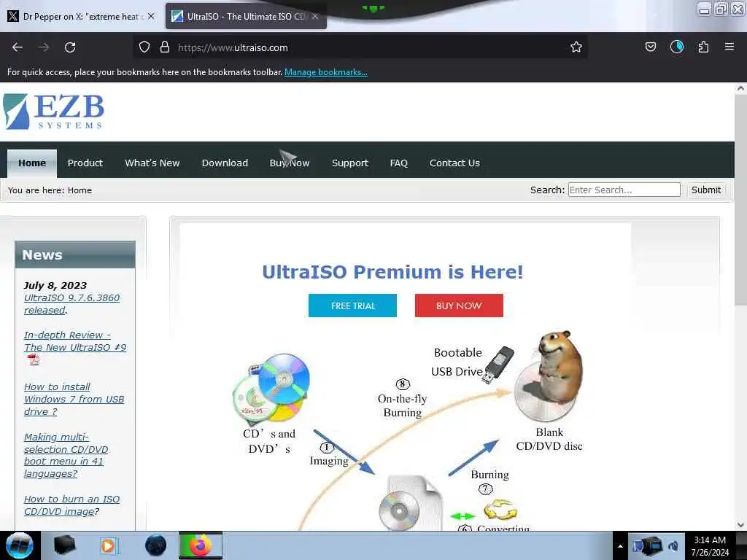Click the page vertical scrollbar thumb

740,200
